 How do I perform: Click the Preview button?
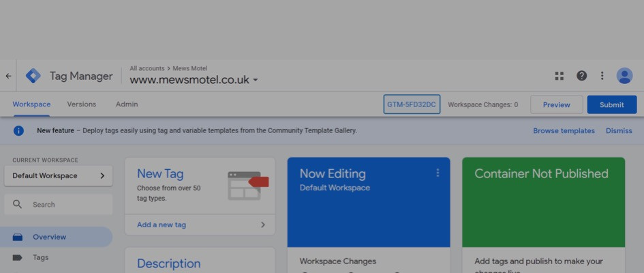(557, 105)
